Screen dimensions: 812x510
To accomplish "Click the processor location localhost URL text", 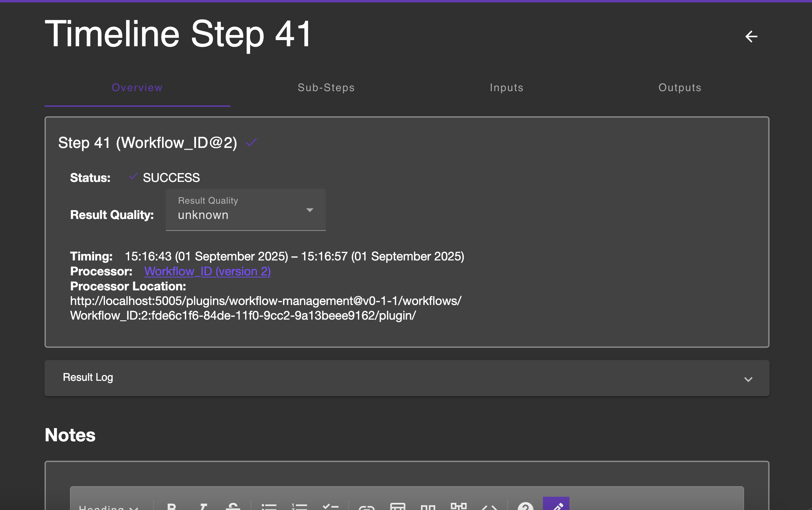I will click(x=266, y=308).
